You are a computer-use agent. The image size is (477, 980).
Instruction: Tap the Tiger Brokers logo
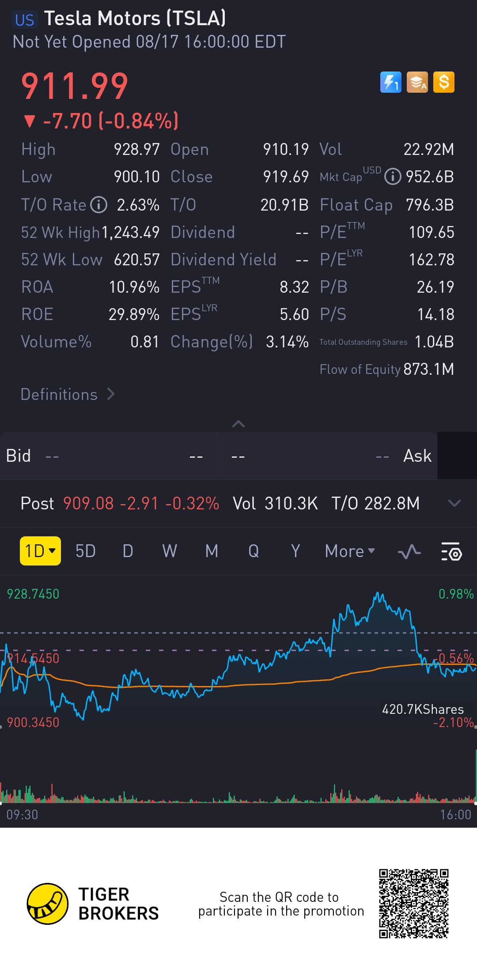pos(93,904)
